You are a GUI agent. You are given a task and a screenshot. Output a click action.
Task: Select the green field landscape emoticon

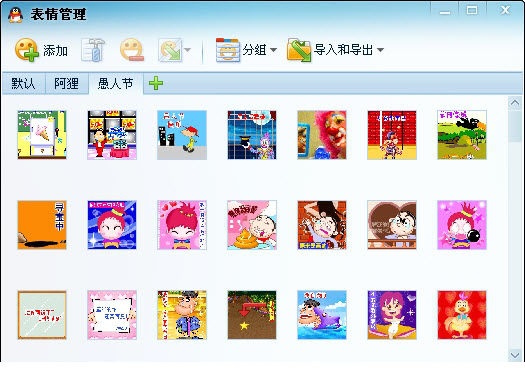462,135
